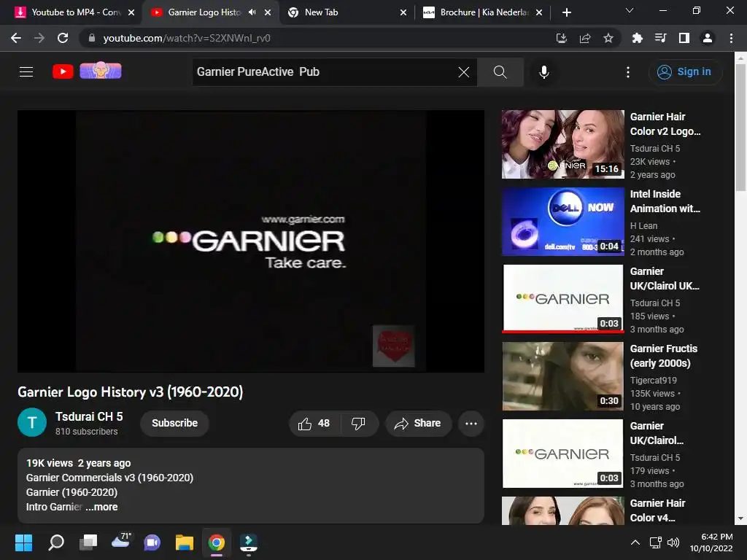This screenshot has width=747, height=560.
Task: Open the Teams chat taskbar icon
Action: 152,542
